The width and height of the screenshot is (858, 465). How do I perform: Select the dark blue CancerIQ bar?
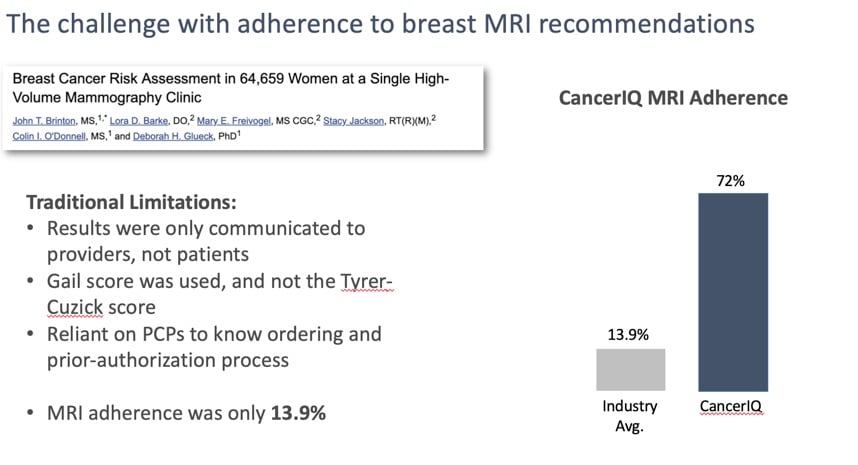[733, 292]
